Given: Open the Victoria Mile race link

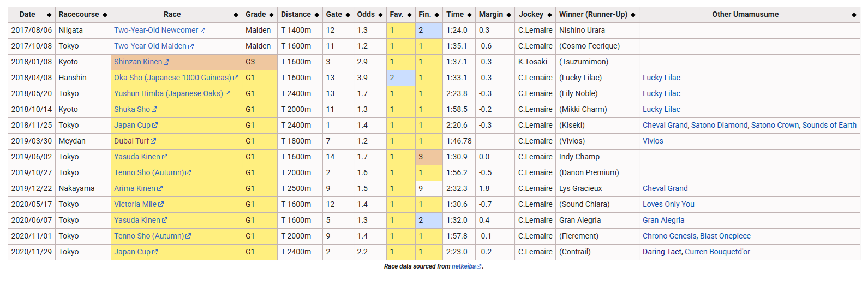Looking at the screenshot, I should click(x=135, y=205).
